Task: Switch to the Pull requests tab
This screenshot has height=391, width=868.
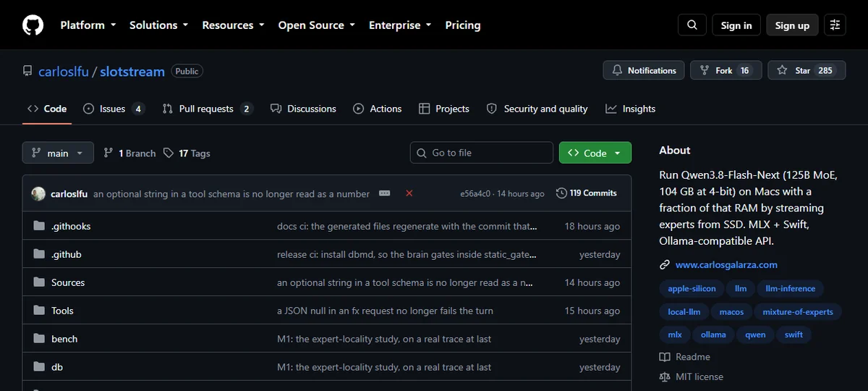Action: pos(207,109)
